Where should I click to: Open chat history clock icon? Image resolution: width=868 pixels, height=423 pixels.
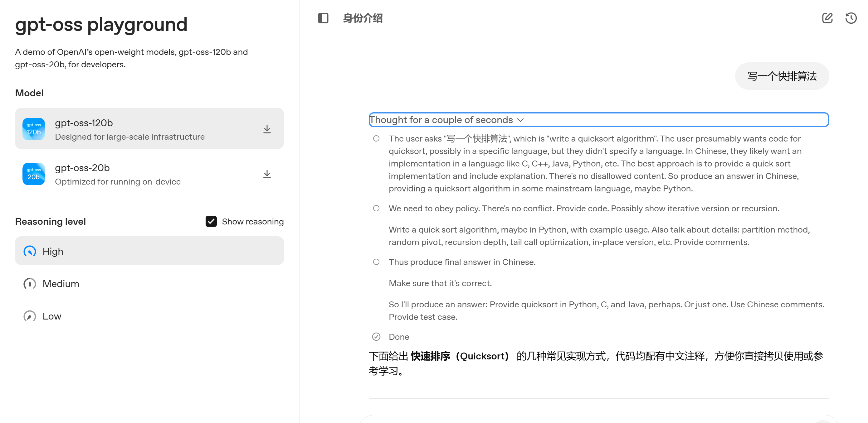tap(851, 18)
